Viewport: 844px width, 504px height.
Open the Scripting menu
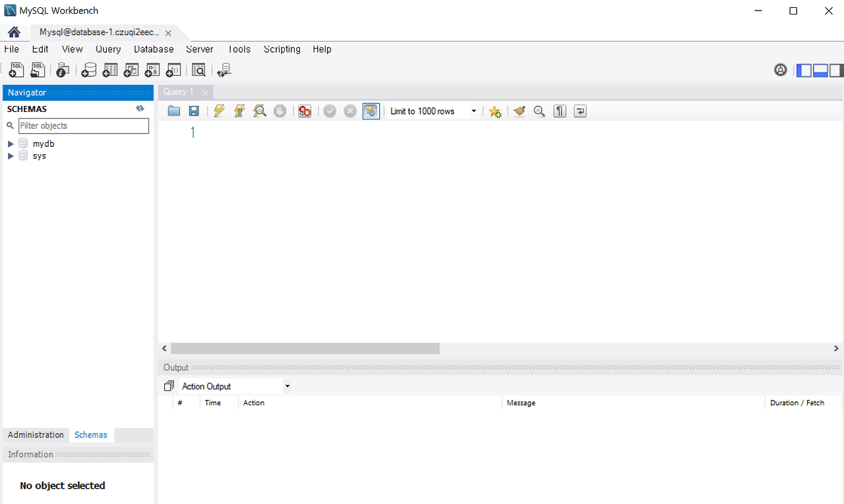(282, 49)
